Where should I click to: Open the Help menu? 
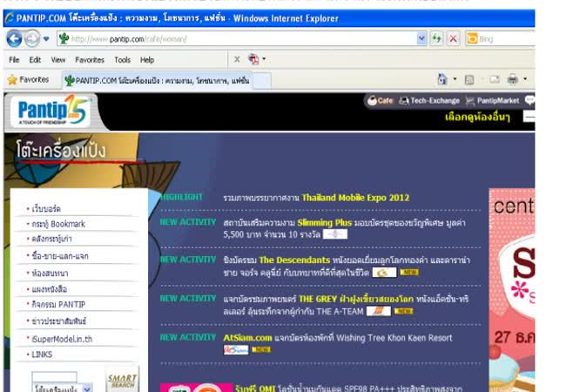(x=147, y=60)
